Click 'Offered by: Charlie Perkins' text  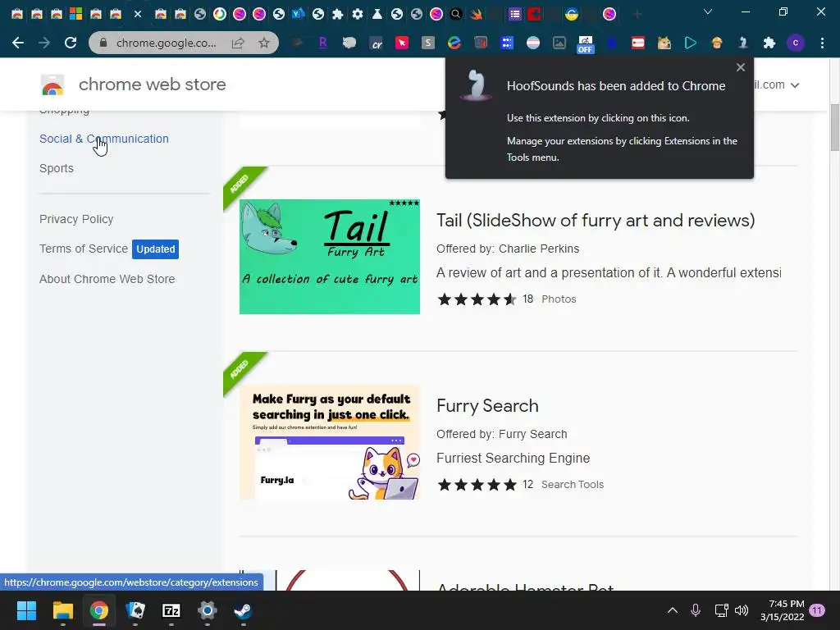pos(508,249)
